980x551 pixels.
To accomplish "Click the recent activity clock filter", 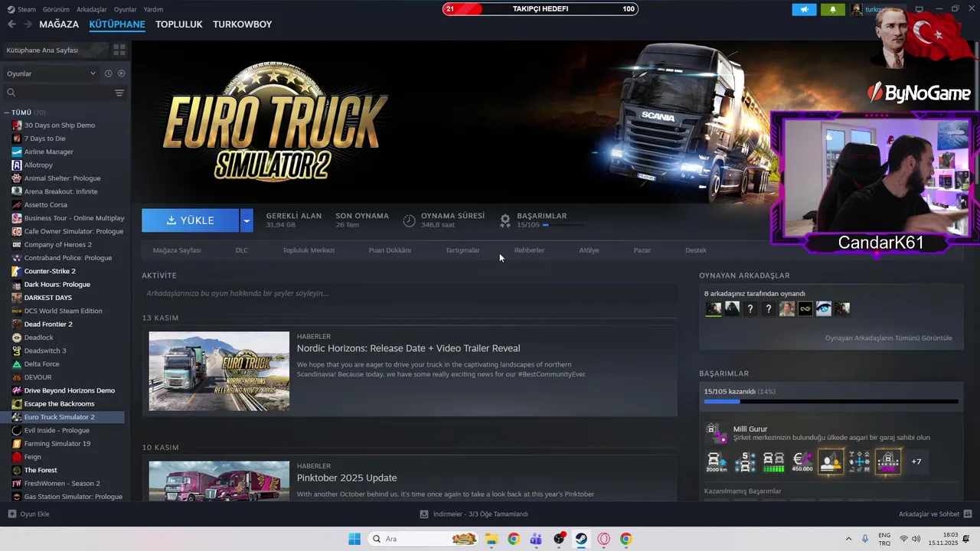I will tap(108, 73).
